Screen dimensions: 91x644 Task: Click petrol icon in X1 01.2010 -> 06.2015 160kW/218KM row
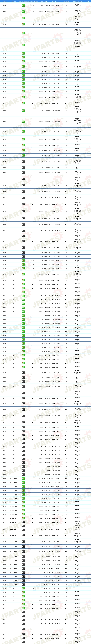(x=23, y=608)
